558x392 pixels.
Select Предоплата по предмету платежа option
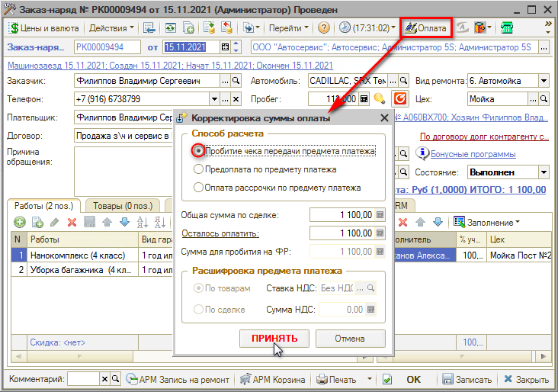(199, 169)
